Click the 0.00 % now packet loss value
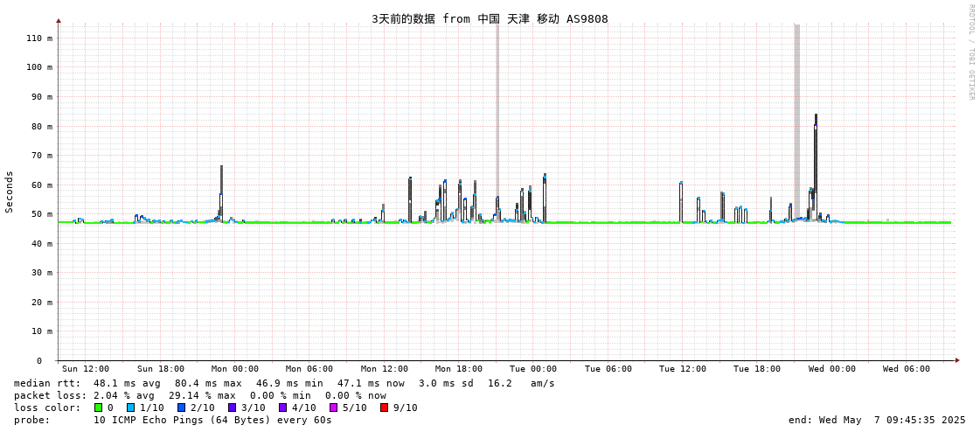 coord(356,396)
